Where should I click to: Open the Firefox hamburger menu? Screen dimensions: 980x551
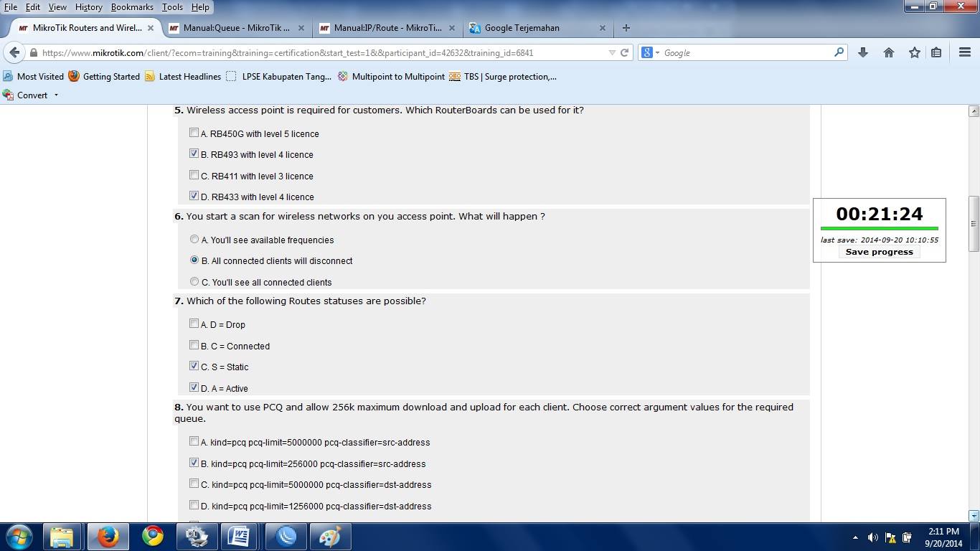point(964,52)
